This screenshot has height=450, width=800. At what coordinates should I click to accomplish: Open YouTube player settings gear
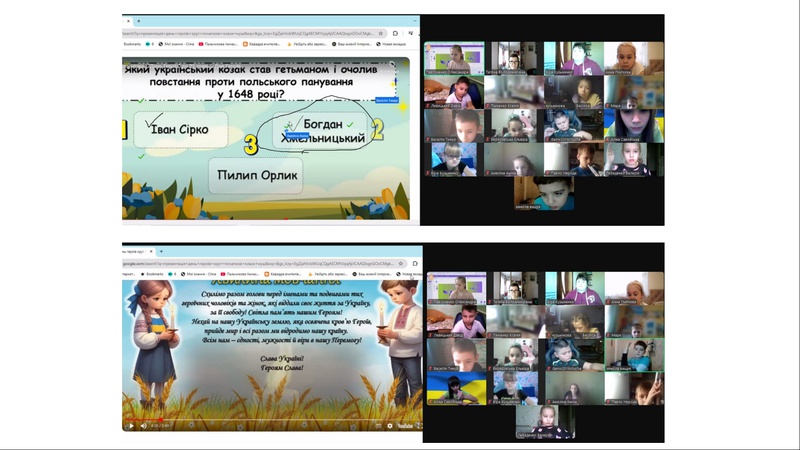pyautogui.click(x=390, y=426)
